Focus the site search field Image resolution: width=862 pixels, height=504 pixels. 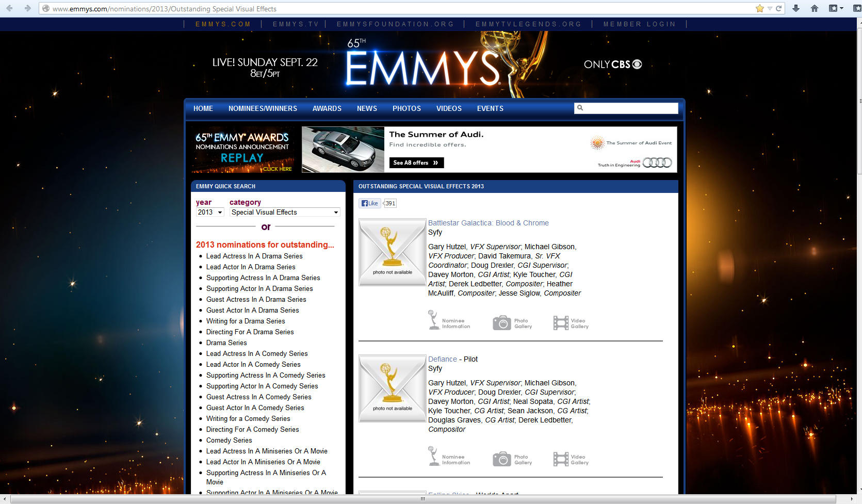[626, 108]
